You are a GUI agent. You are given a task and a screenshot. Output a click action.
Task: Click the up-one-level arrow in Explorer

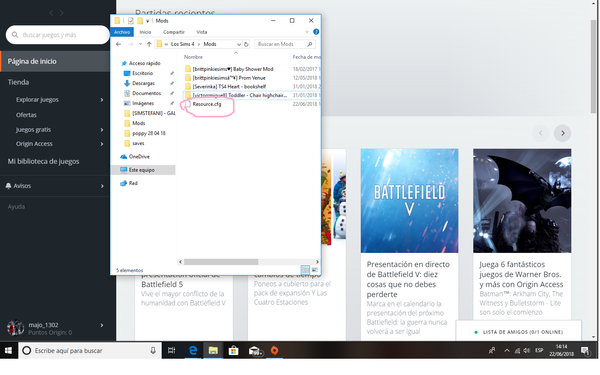click(149, 44)
